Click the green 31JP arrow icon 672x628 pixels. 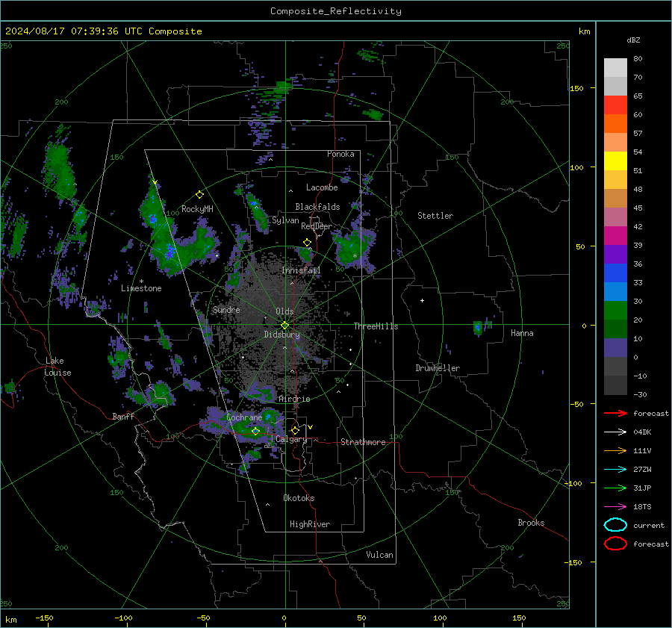(x=615, y=488)
